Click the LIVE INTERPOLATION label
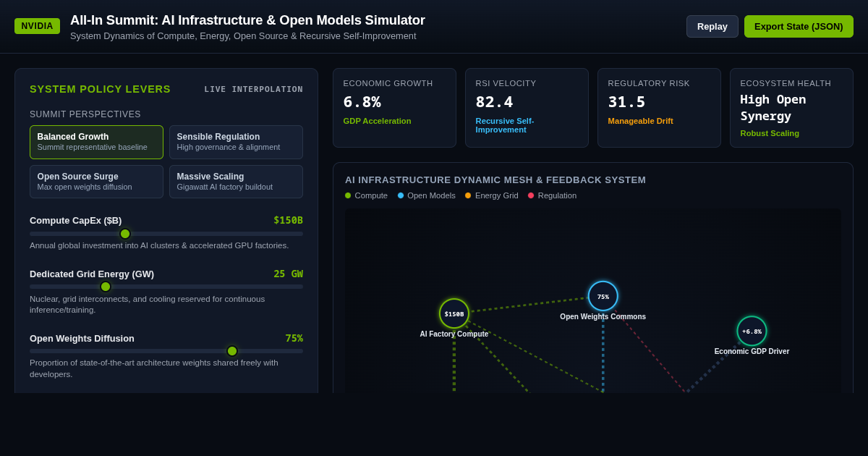The image size is (868, 456). [254, 89]
